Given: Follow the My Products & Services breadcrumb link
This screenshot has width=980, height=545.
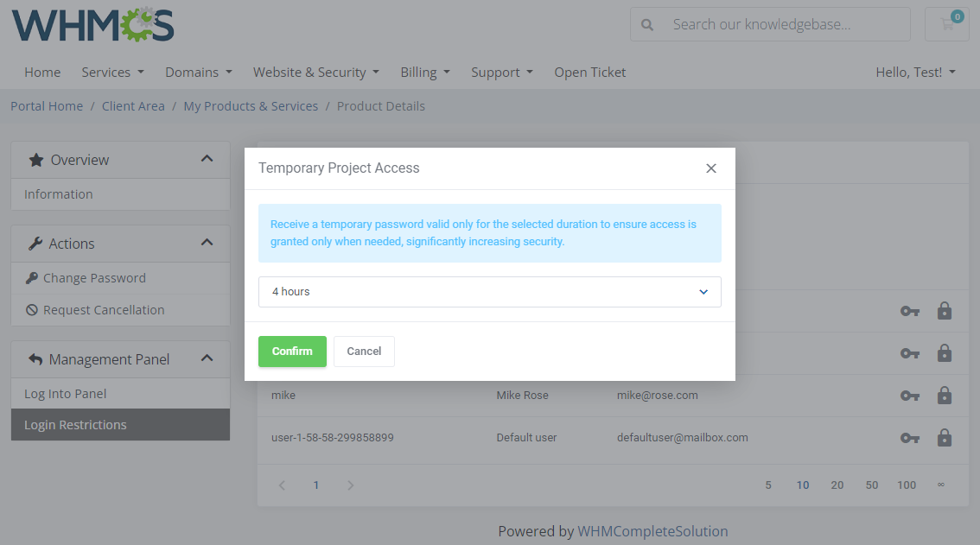Looking at the screenshot, I should pyautogui.click(x=251, y=105).
